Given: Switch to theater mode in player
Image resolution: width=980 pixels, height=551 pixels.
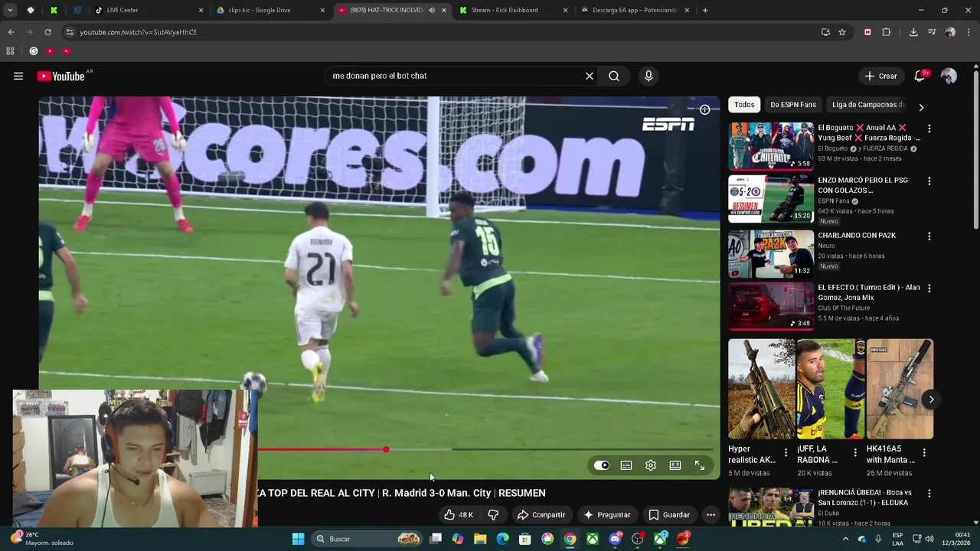Looking at the screenshot, I should click(675, 465).
